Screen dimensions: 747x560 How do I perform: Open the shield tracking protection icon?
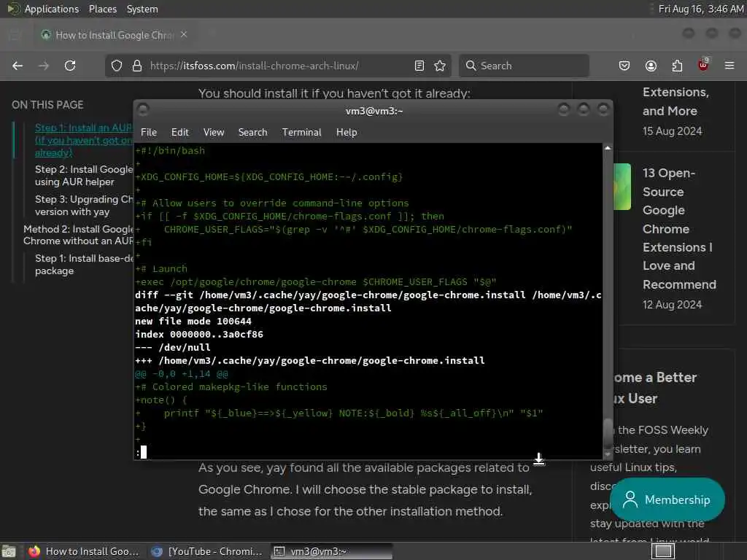point(117,66)
